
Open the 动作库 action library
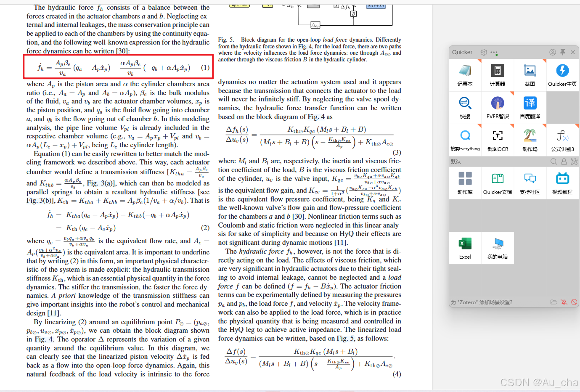coord(465,183)
